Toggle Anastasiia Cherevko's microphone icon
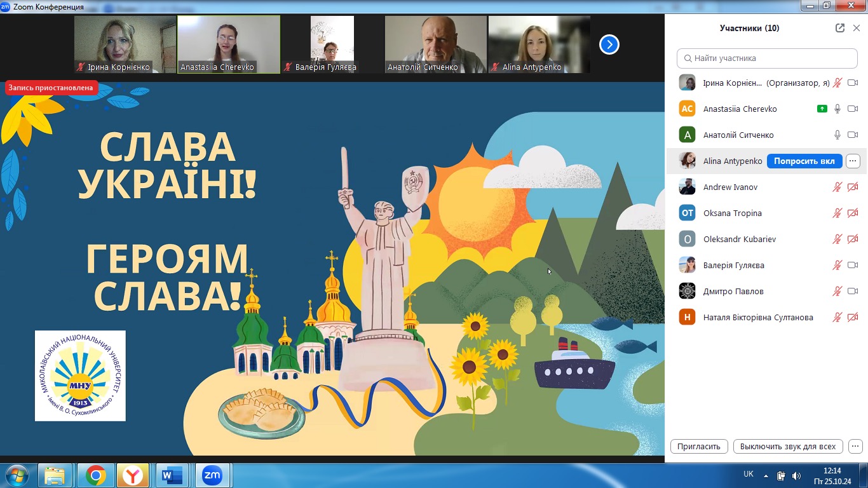Viewport: 868px width, 488px height. pos(837,109)
